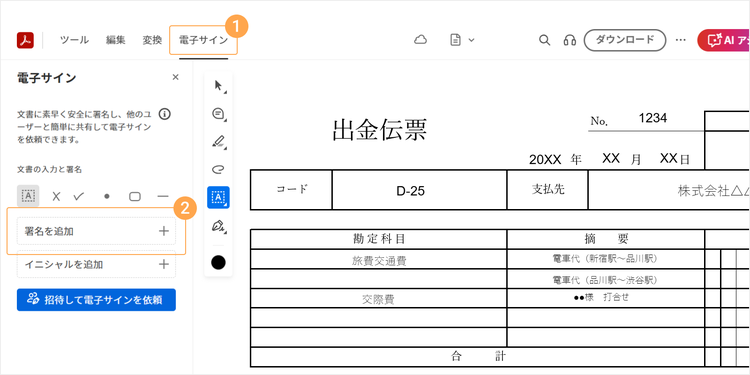Select the highlighter pen tool

pos(219,142)
